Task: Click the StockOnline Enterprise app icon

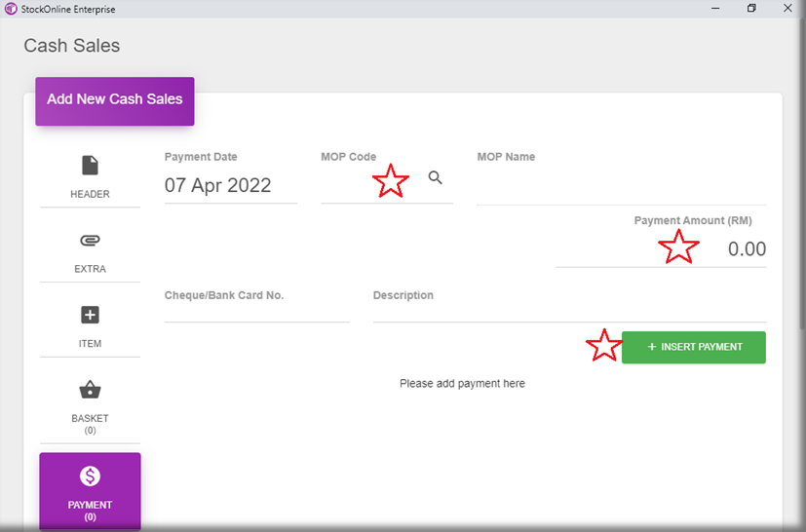Action: (10, 9)
